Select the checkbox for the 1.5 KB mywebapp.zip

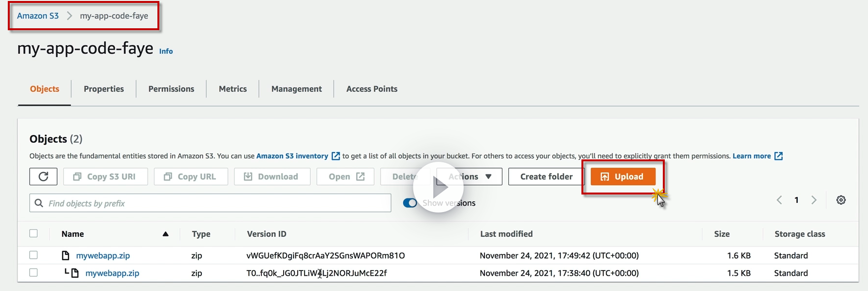(x=34, y=272)
